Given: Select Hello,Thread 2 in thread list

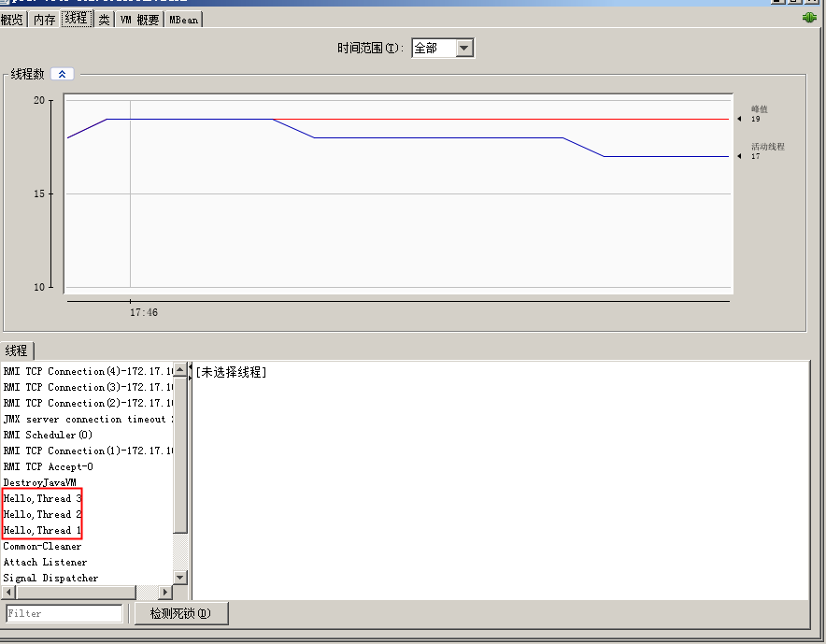Looking at the screenshot, I should (x=87, y=514).
